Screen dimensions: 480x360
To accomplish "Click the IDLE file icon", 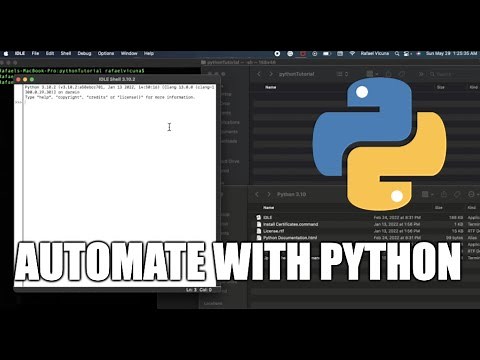I will tap(258, 217).
